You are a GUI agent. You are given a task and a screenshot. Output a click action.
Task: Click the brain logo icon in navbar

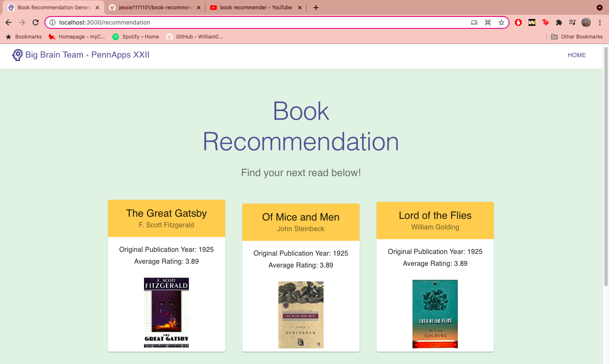pos(17,55)
